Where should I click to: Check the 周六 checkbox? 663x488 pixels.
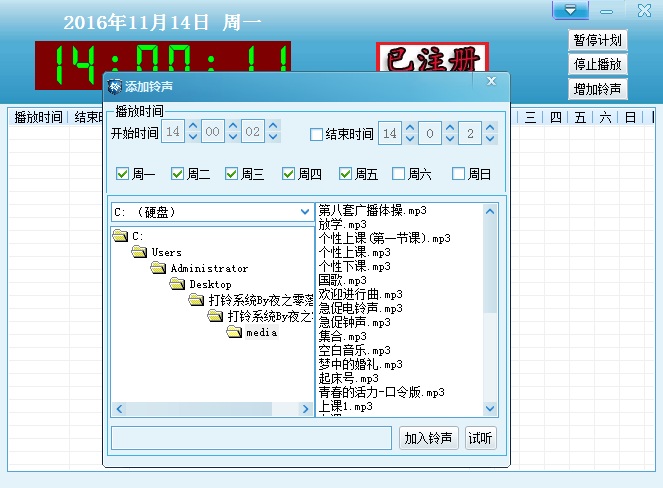pos(399,174)
